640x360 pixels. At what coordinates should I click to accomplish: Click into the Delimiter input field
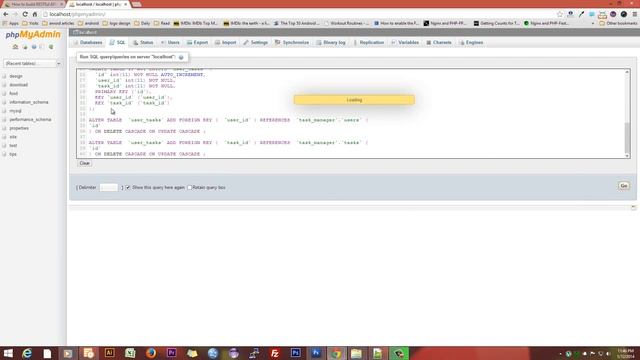109,187
